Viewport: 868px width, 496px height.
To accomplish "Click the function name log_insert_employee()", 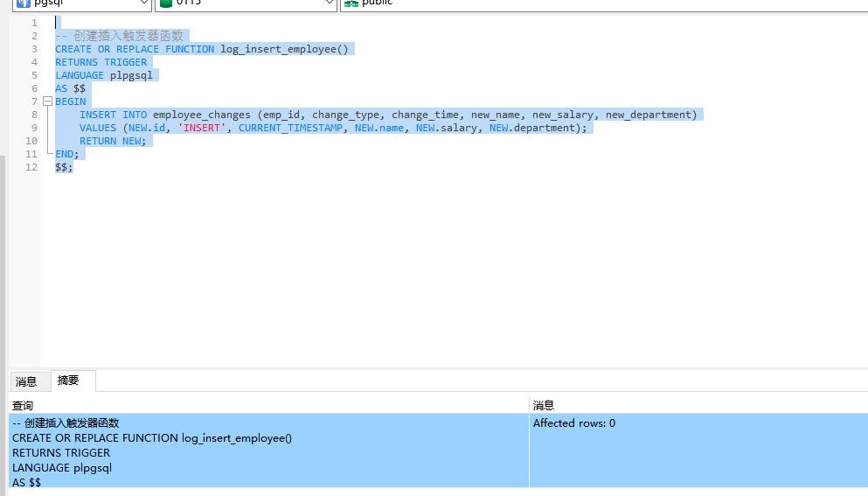I will coord(285,49).
